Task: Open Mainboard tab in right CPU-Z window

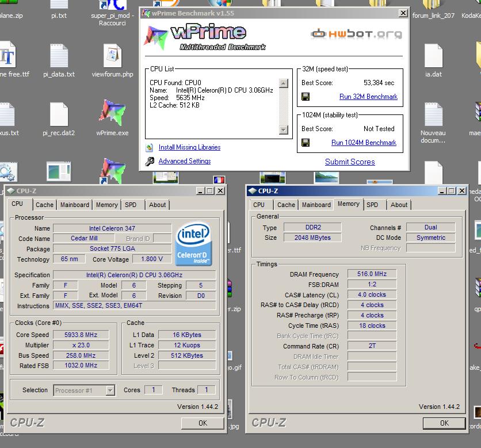Action: pyautogui.click(x=316, y=205)
